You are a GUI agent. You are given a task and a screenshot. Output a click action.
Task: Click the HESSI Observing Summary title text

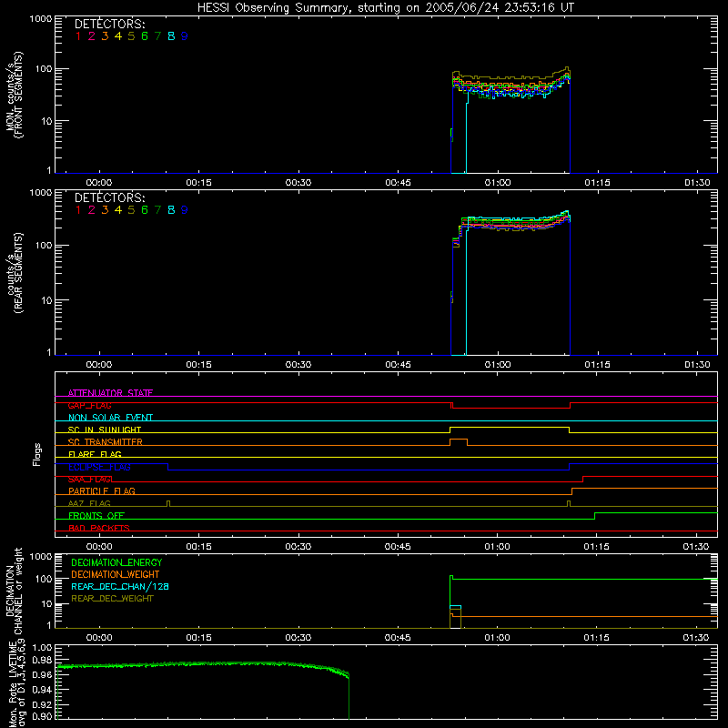coord(386,8)
